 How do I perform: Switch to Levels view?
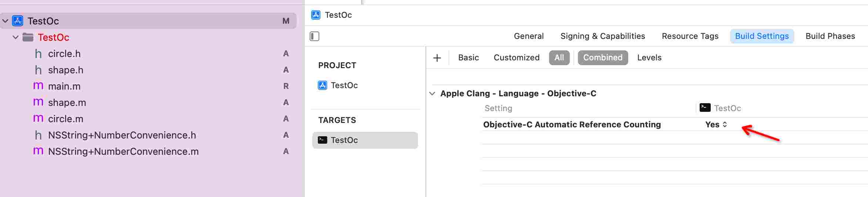point(649,58)
